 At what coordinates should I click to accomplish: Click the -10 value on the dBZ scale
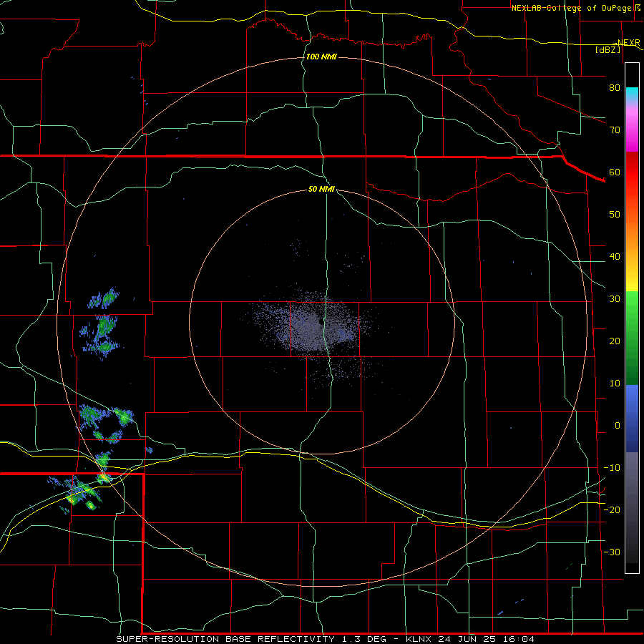pos(612,468)
